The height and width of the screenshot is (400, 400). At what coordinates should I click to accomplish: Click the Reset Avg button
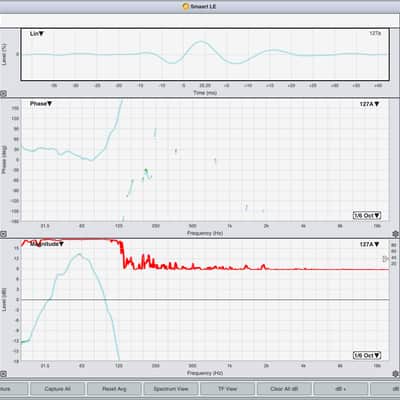(114, 389)
